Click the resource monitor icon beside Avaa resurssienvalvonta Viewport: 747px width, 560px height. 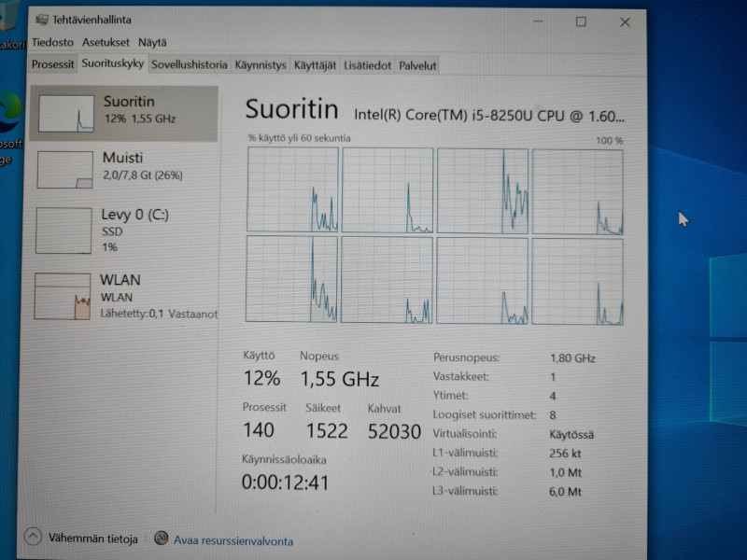162,539
